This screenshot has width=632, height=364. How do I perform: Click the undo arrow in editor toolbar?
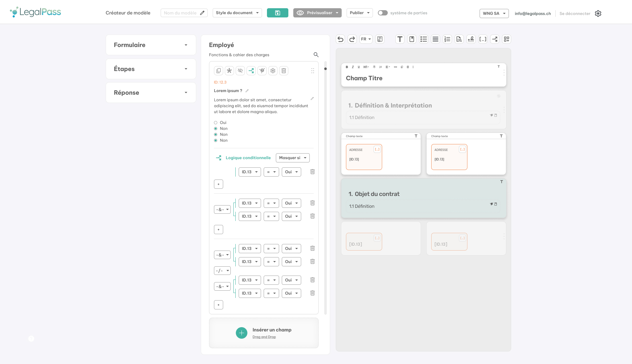340,39
